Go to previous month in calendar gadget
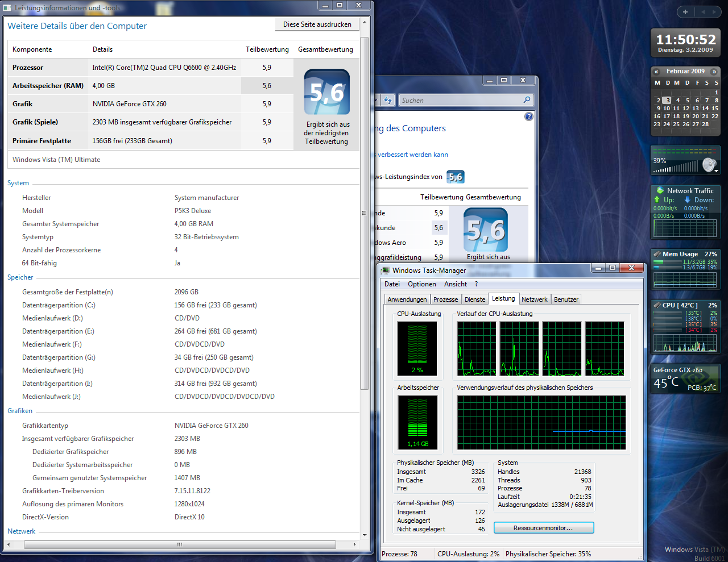This screenshot has height=562, width=728. [x=656, y=72]
